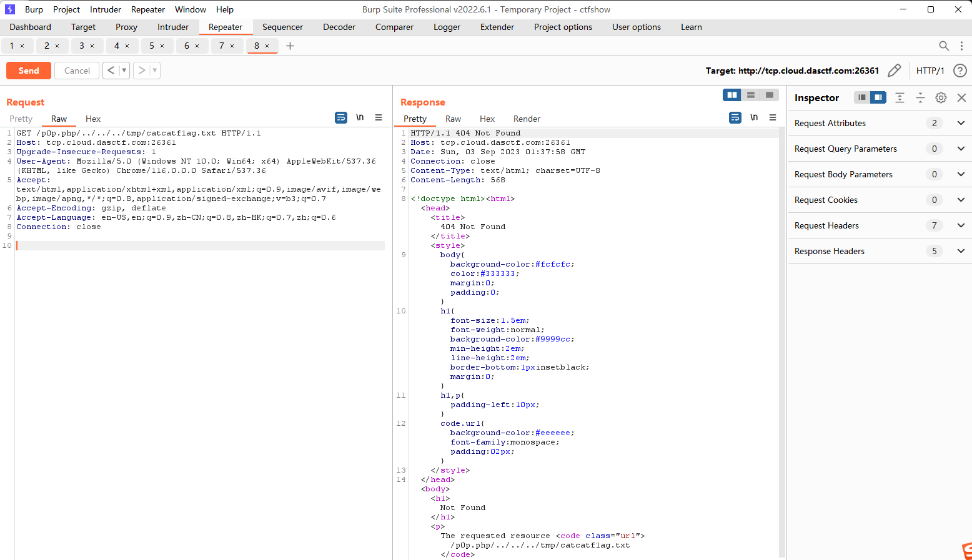Open the Comparer tab
Screen dimensions: 972x560
click(394, 27)
